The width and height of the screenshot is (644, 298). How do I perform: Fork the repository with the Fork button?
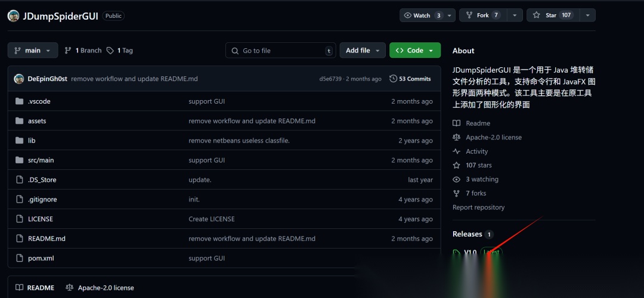pos(484,15)
